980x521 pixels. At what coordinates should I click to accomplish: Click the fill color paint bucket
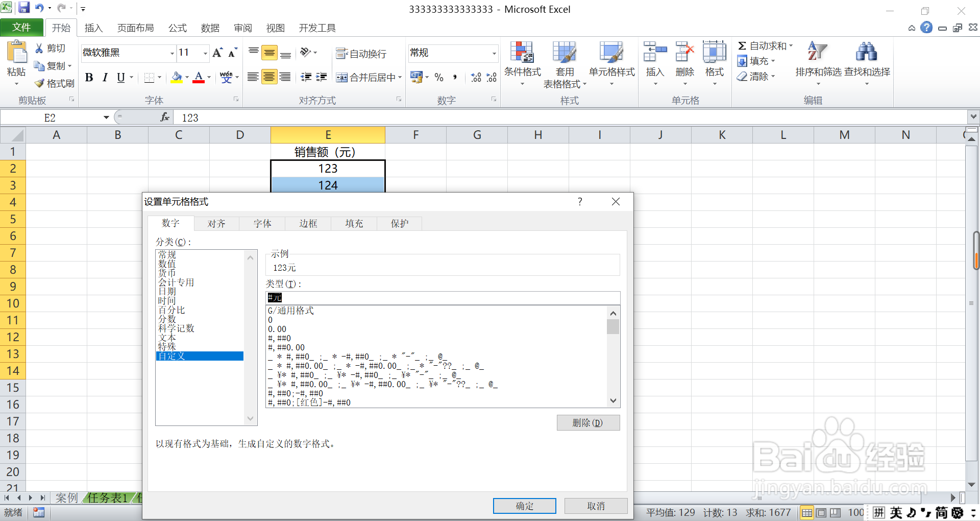(177, 78)
